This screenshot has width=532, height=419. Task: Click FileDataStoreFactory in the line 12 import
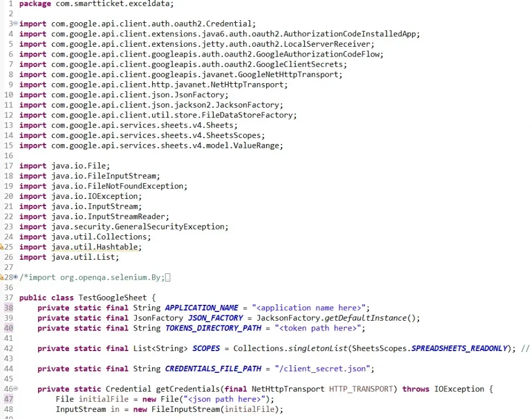click(247, 115)
